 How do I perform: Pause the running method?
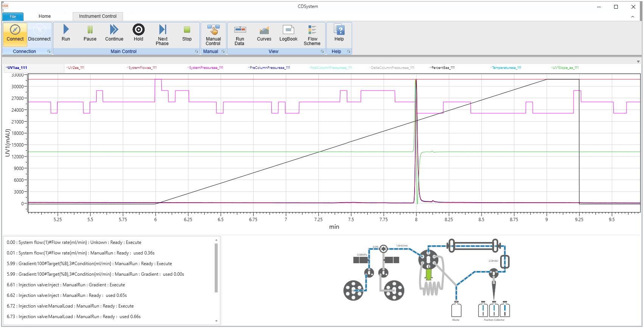pos(90,33)
